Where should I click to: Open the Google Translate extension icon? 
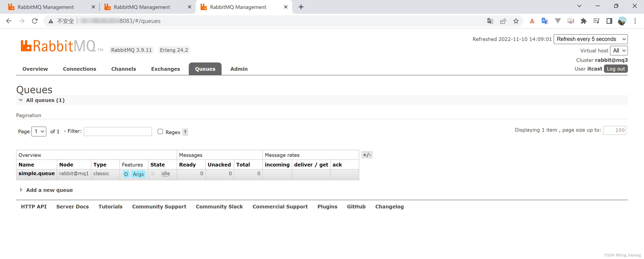545,21
